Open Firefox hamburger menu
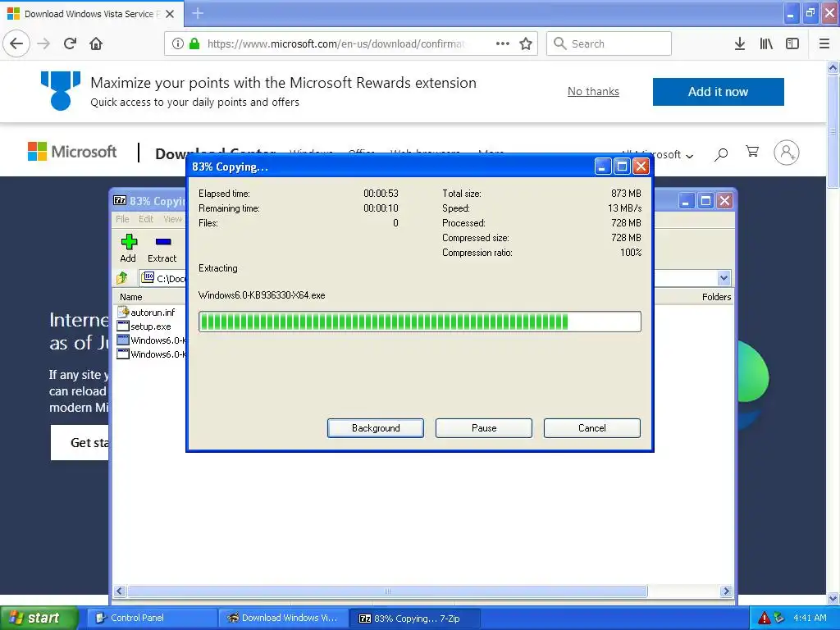 (x=824, y=43)
